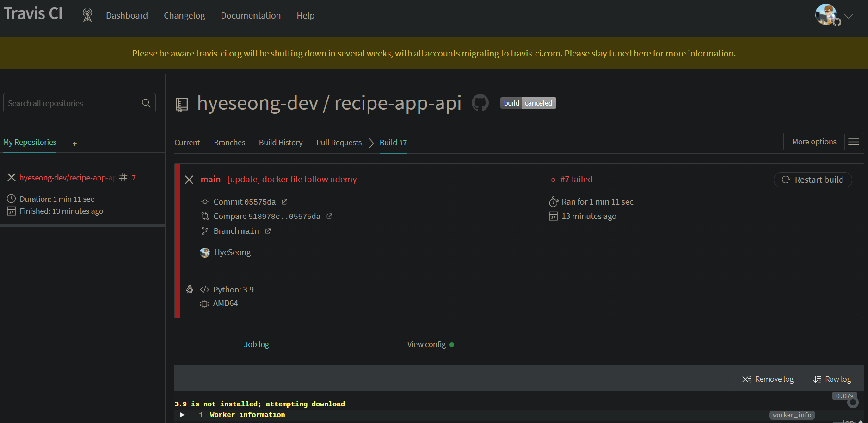Click the green config status dot
This screenshot has width=868, height=423.
coord(452,344)
